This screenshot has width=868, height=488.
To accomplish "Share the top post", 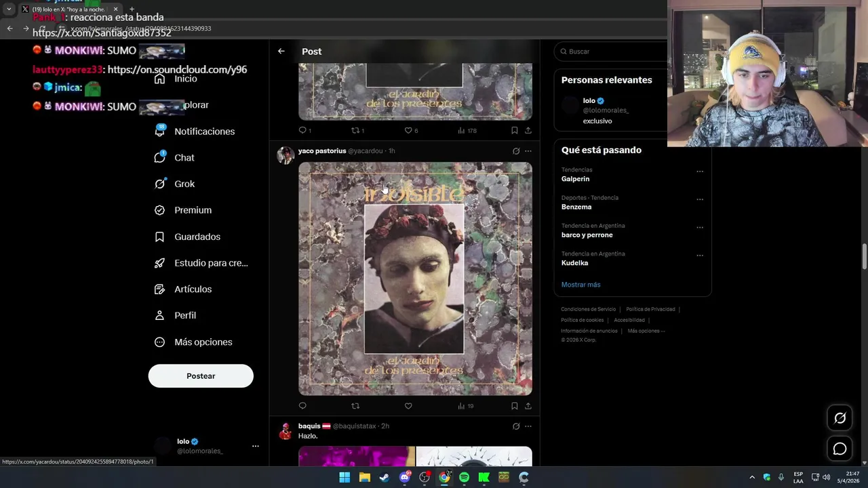I will [528, 130].
